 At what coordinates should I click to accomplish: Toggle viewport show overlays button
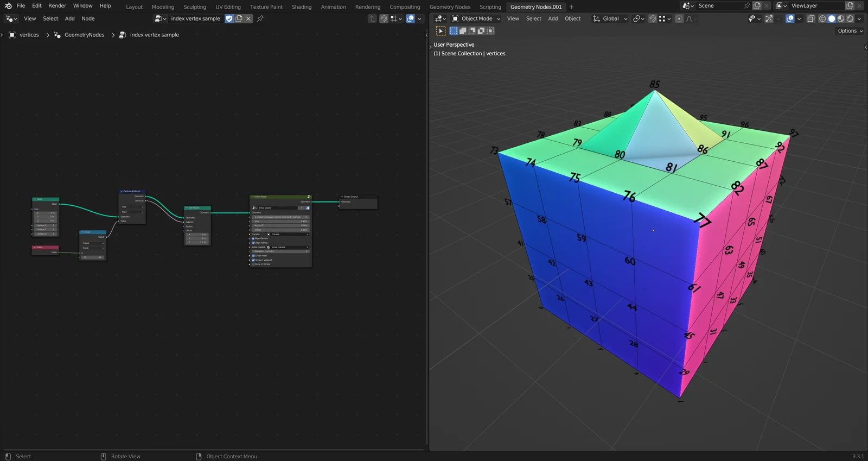(x=790, y=18)
